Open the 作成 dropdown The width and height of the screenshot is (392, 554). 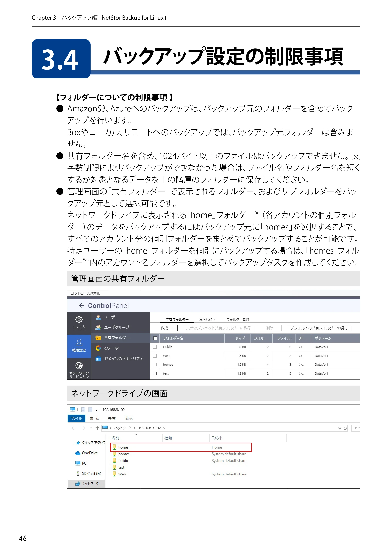(x=166, y=328)
